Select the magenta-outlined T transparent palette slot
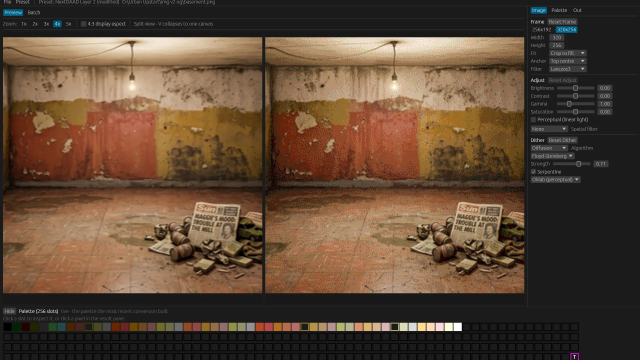Viewport: 640px width, 360px height. point(574,357)
